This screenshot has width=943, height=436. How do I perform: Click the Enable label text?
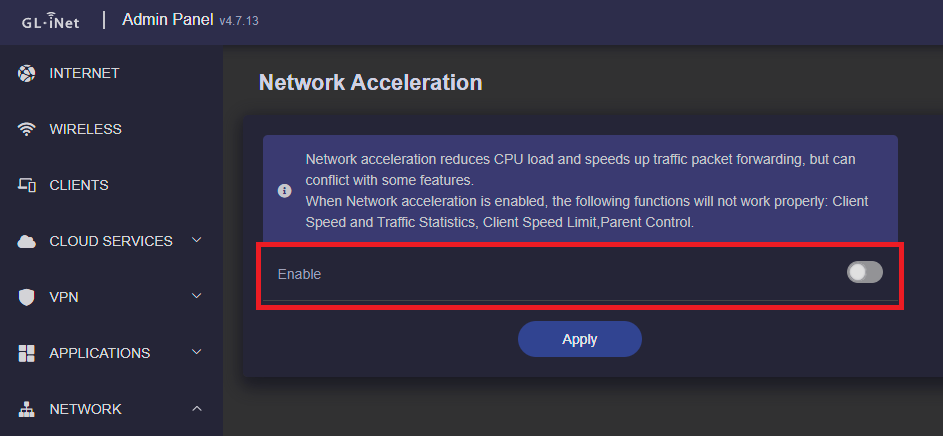point(299,274)
